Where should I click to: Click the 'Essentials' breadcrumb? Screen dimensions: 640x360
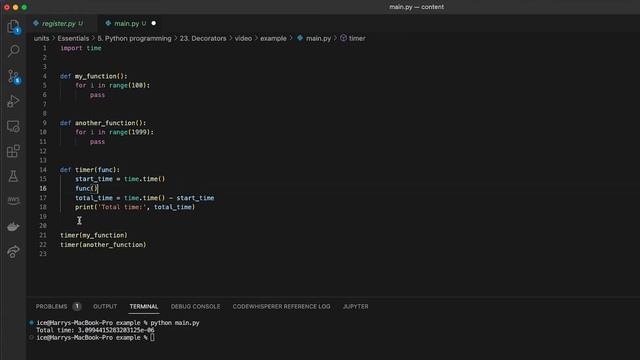point(73,38)
